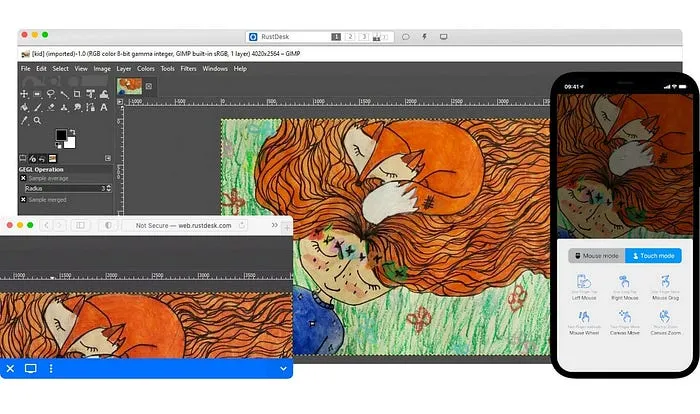Select the Move tool in GIMP toolbox
700x414 pixels.
(x=24, y=94)
